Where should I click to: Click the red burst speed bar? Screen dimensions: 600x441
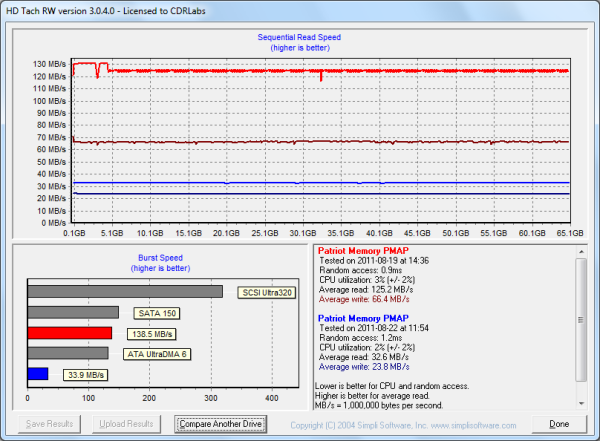point(69,333)
